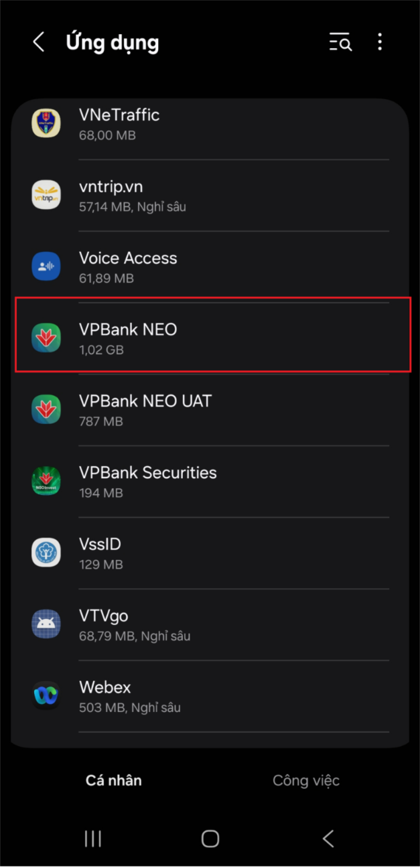Open the filter and search apps icon
Image resolution: width=420 pixels, height=868 pixels.
(340, 42)
